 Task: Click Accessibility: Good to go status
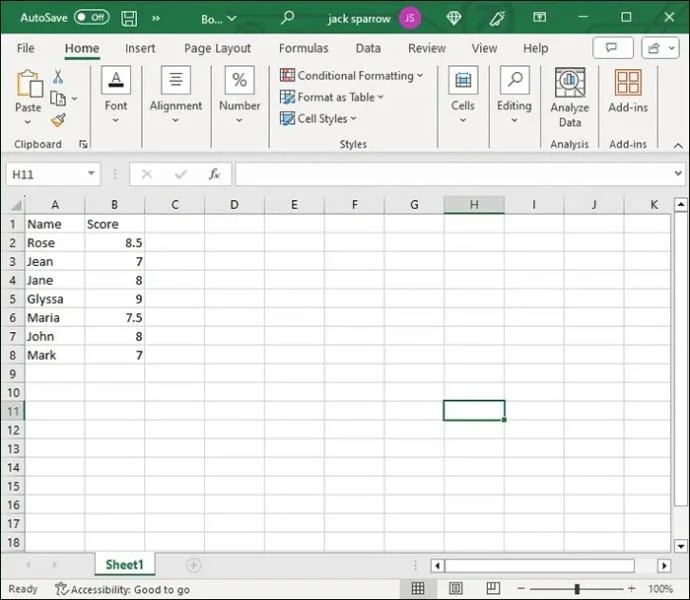[x=122, y=589]
